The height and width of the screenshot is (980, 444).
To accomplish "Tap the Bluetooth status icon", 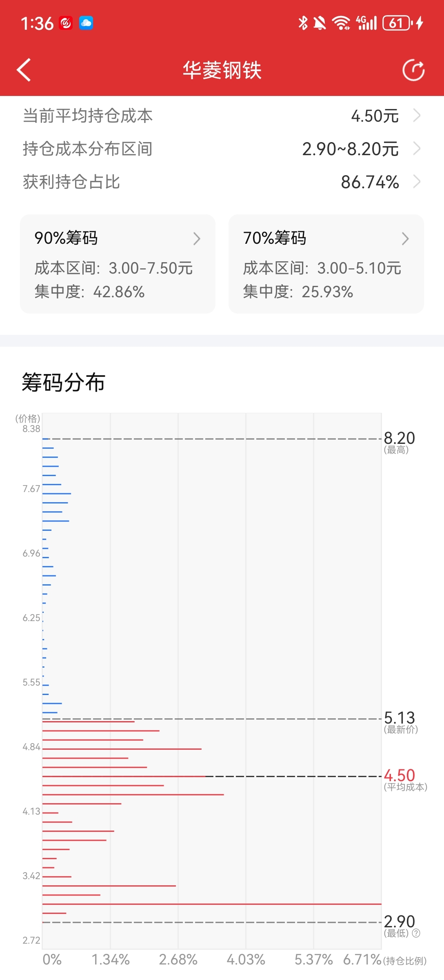I will (303, 23).
